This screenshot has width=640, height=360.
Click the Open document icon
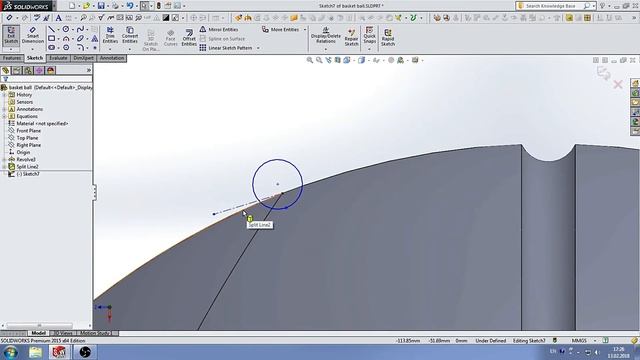point(86,6)
